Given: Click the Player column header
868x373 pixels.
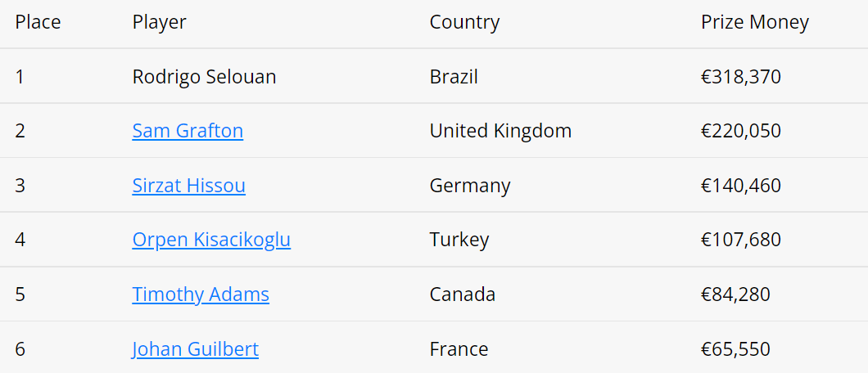Looking at the screenshot, I should point(160,22).
